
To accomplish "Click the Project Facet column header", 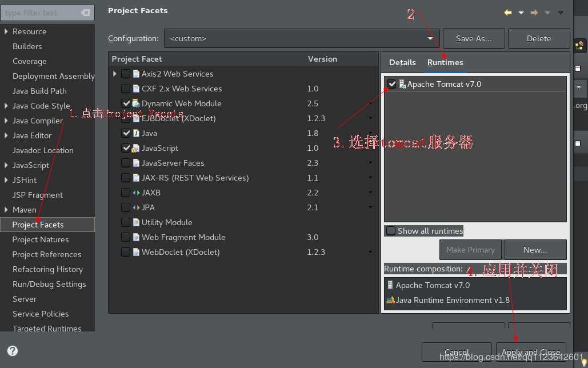I will (206, 59).
